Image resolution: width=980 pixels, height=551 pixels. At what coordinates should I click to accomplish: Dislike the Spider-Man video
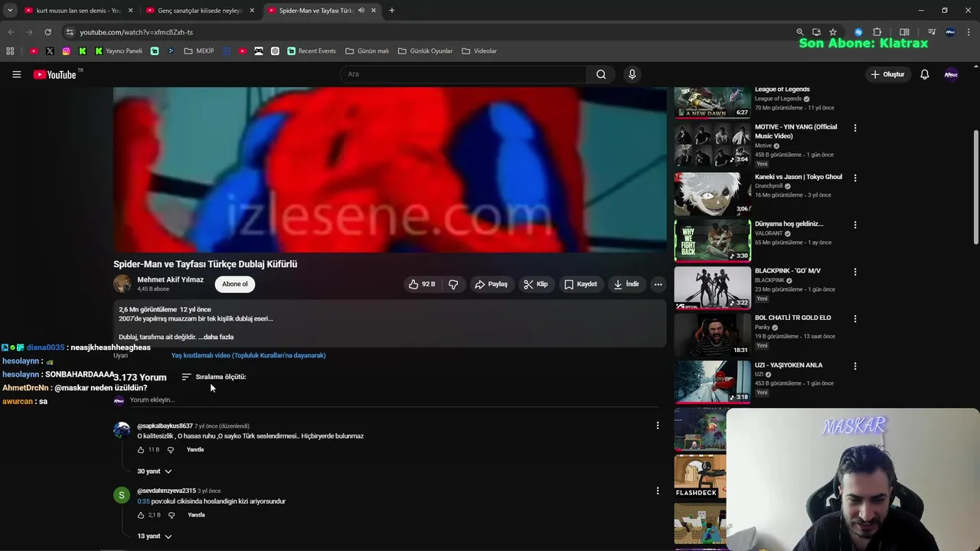coord(453,284)
